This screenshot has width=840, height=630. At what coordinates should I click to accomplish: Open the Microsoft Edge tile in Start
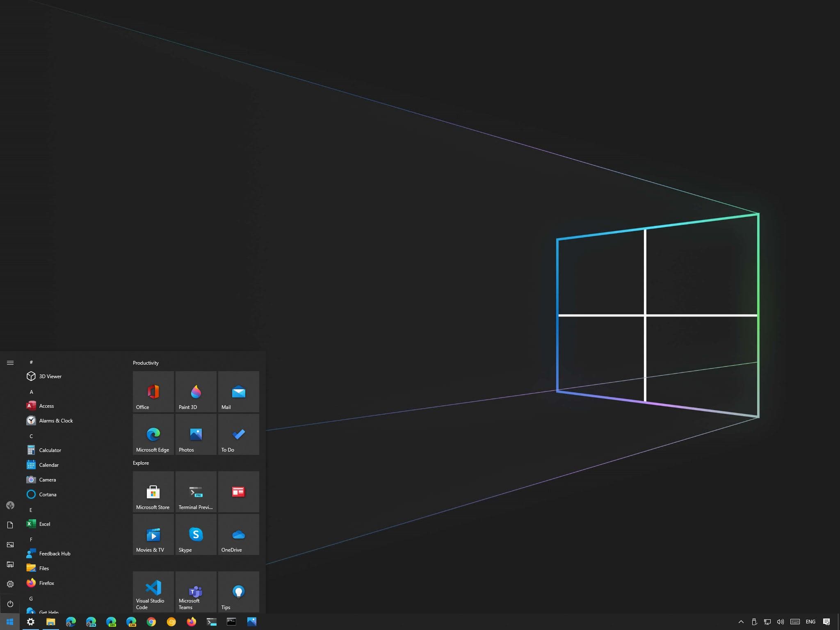pyautogui.click(x=153, y=434)
